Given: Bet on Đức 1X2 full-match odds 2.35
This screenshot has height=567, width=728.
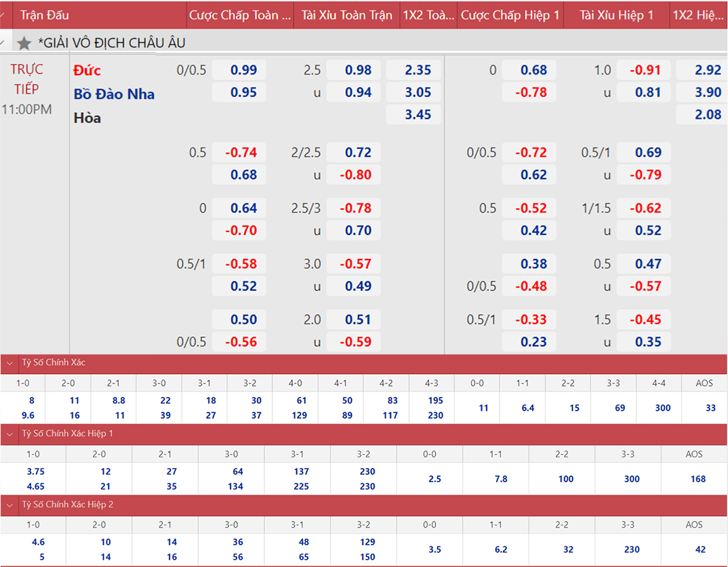Looking at the screenshot, I should [x=417, y=70].
